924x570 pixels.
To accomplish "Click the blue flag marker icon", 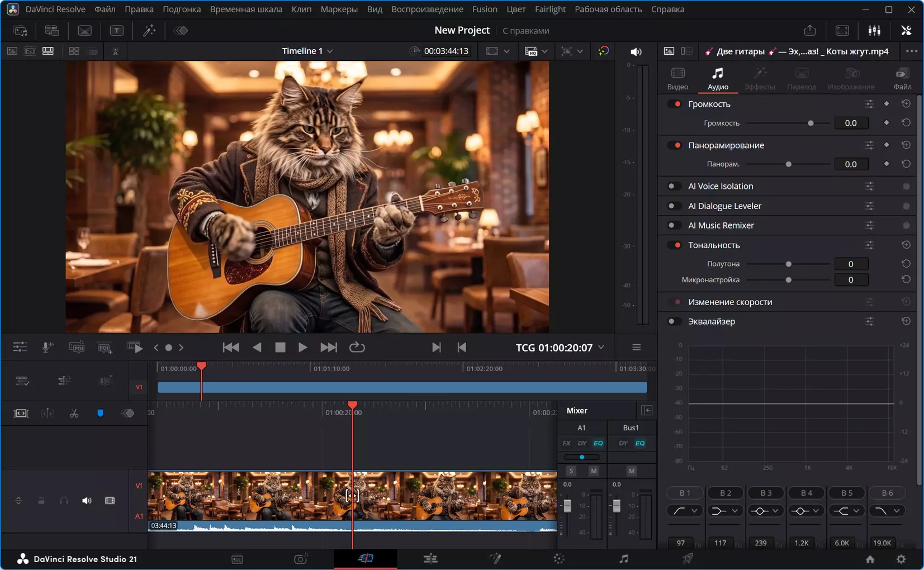I will [x=101, y=414].
